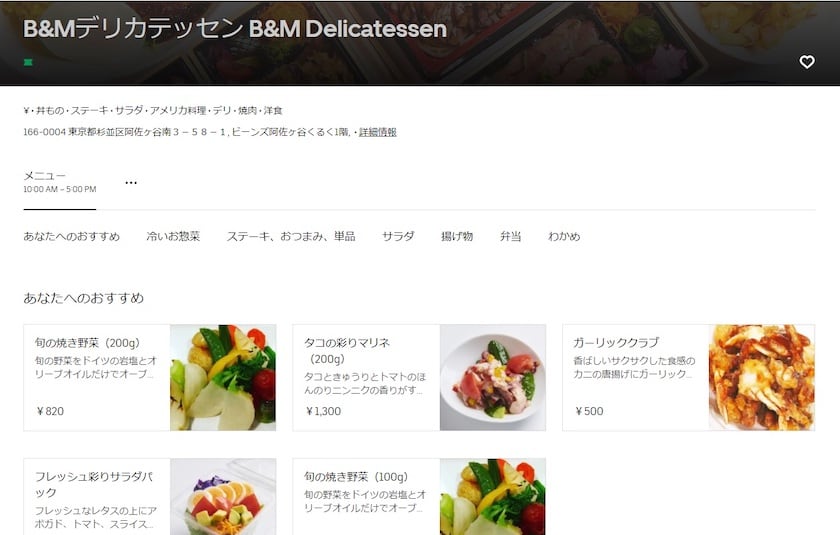The height and width of the screenshot is (535, 840).
Task: Jump to ステーキ、おつまみ、単品 category
Action: (x=291, y=236)
